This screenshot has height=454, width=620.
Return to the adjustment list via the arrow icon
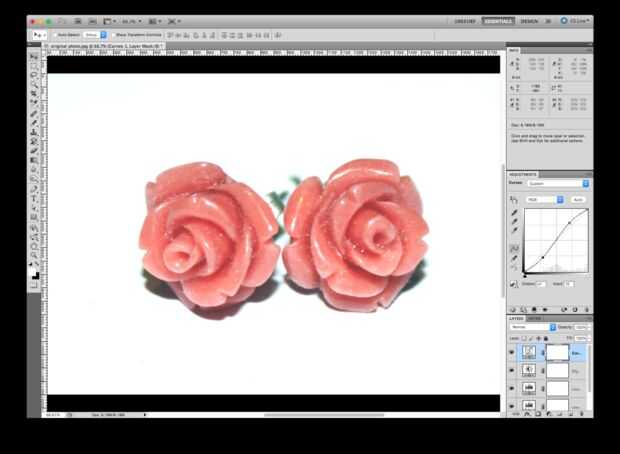[513, 310]
